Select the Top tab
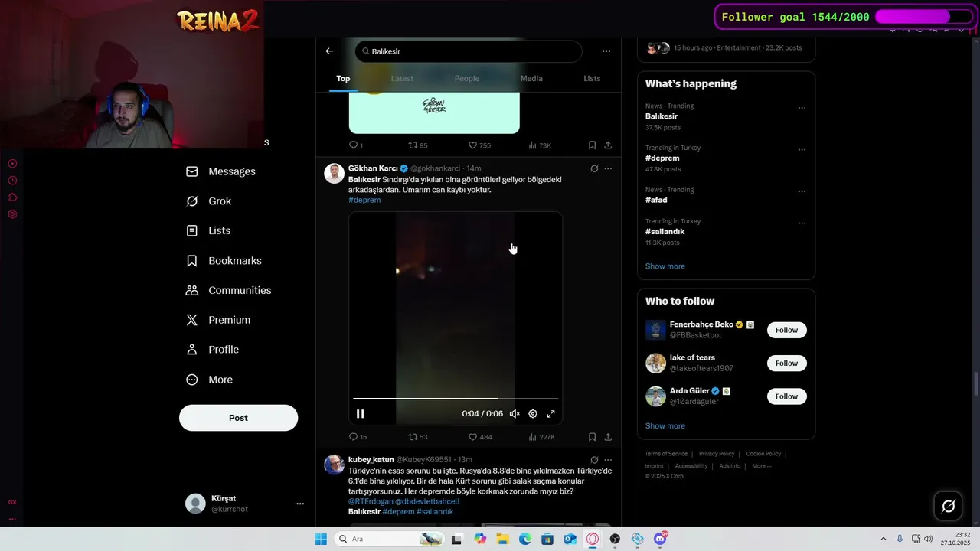This screenshot has height=551, width=980. [343, 78]
